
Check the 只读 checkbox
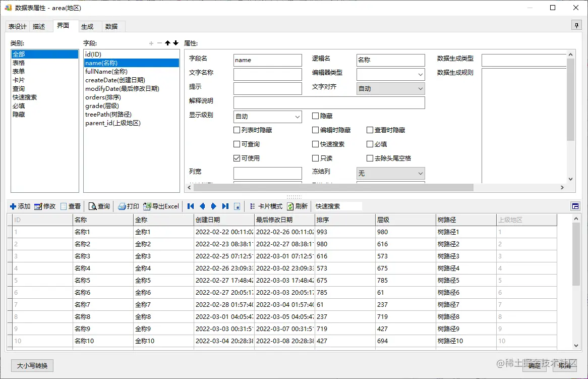pos(315,158)
